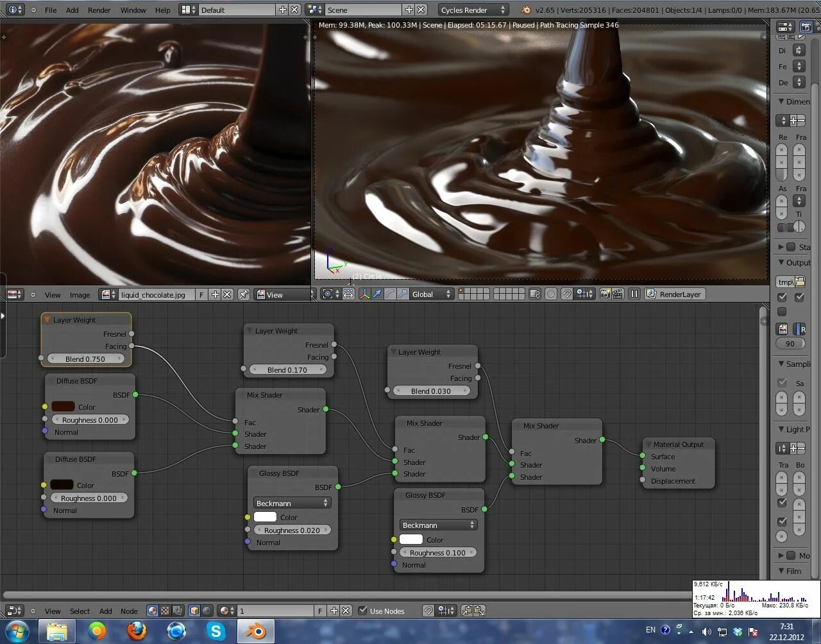Open Beckmann dropdown on the right Glossy BSDF
821x644 pixels.
tap(438, 525)
